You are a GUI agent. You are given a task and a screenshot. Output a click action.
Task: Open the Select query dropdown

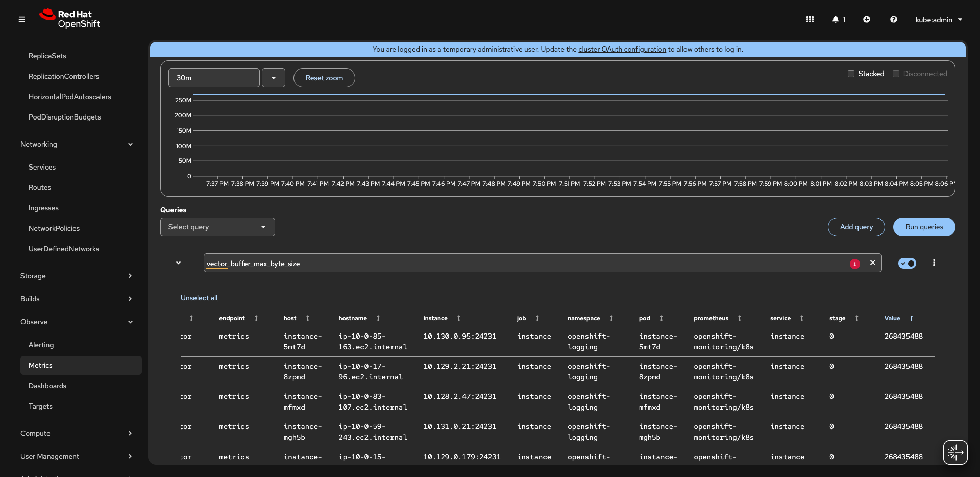pyautogui.click(x=217, y=227)
